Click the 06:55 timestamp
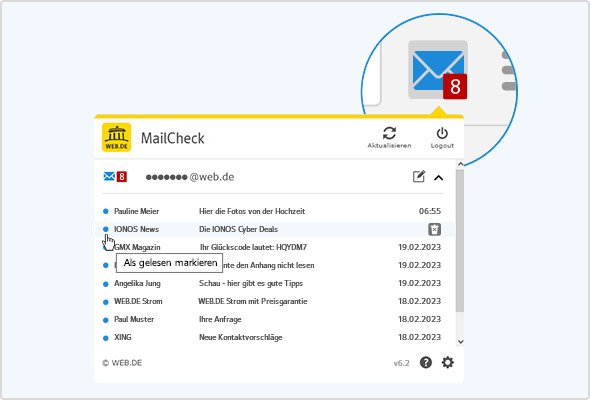This screenshot has height=400, width=590. click(x=430, y=211)
